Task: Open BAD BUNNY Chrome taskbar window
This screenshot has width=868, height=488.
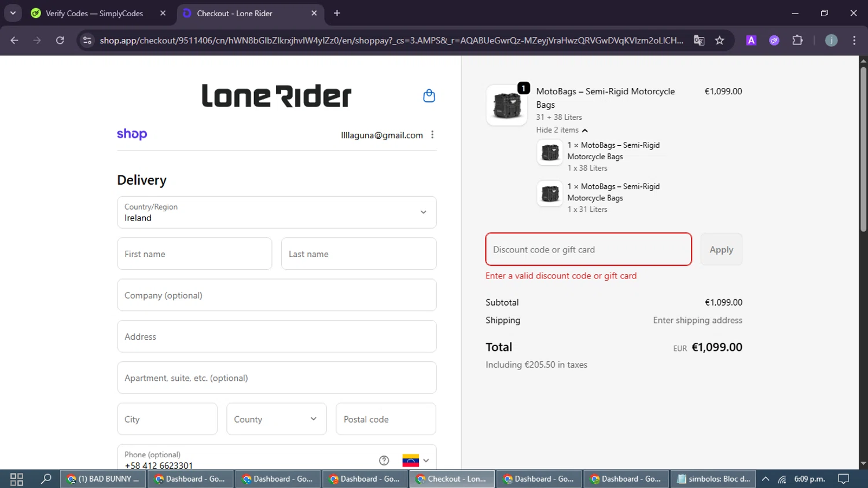Action: click(x=103, y=479)
